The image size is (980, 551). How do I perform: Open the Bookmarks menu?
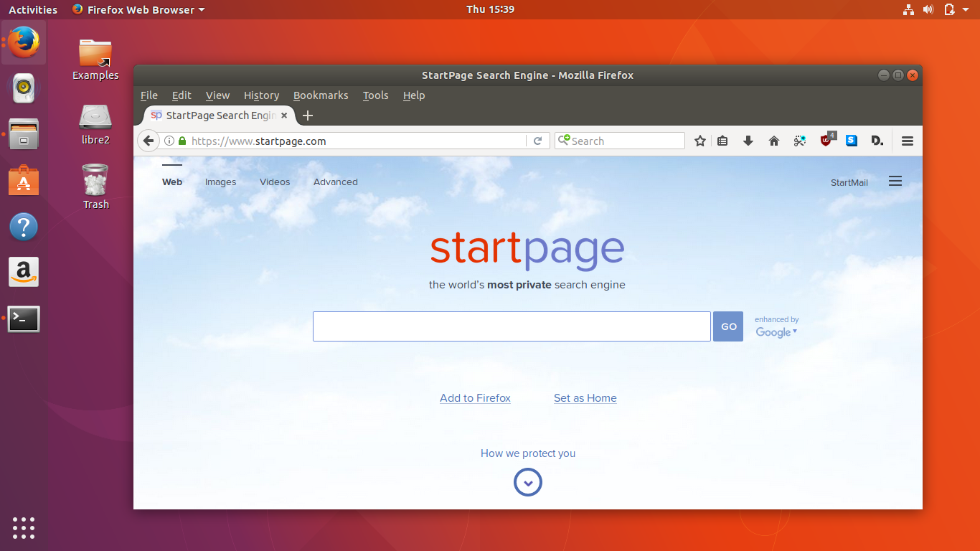click(x=321, y=95)
